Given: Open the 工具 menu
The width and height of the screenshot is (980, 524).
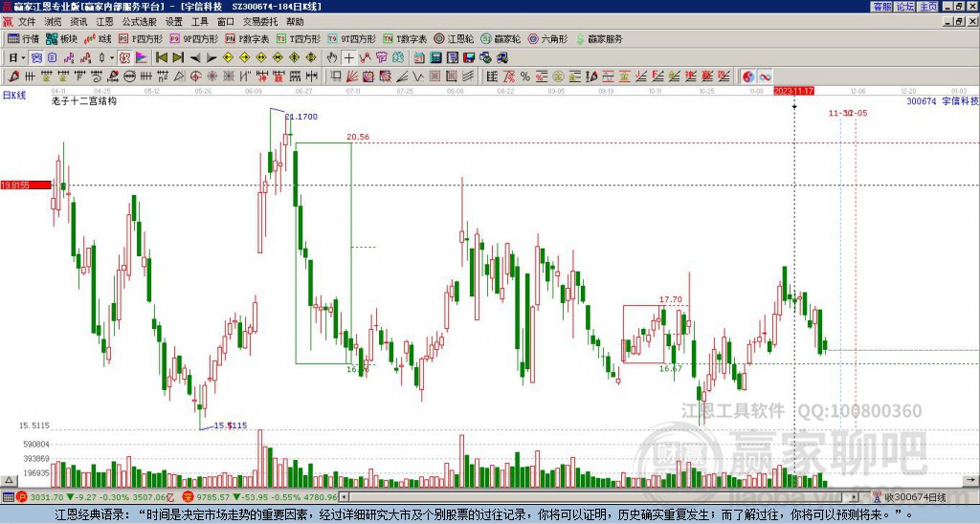Looking at the screenshot, I should (x=200, y=22).
